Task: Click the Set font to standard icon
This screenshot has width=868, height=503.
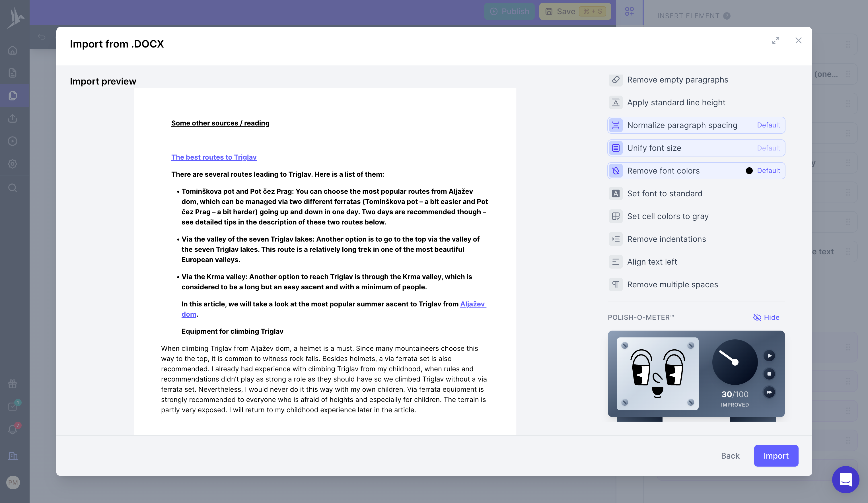Action: [616, 193]
